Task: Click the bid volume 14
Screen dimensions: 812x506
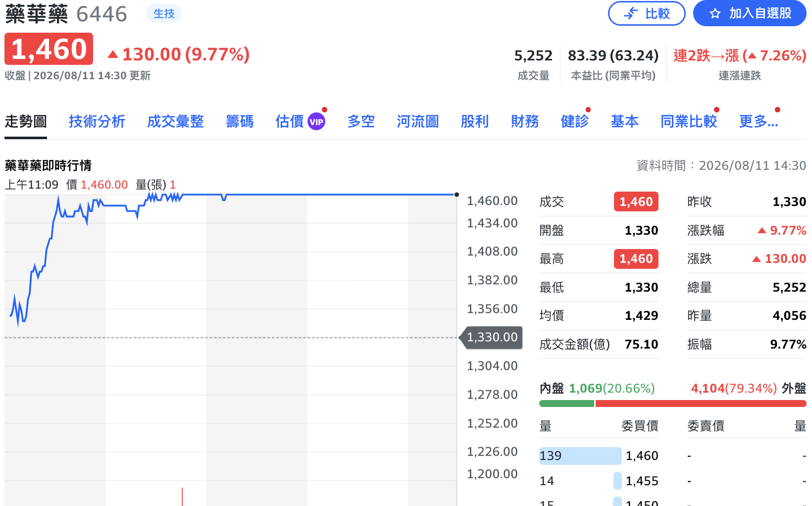Action: (x=547, y=481)
